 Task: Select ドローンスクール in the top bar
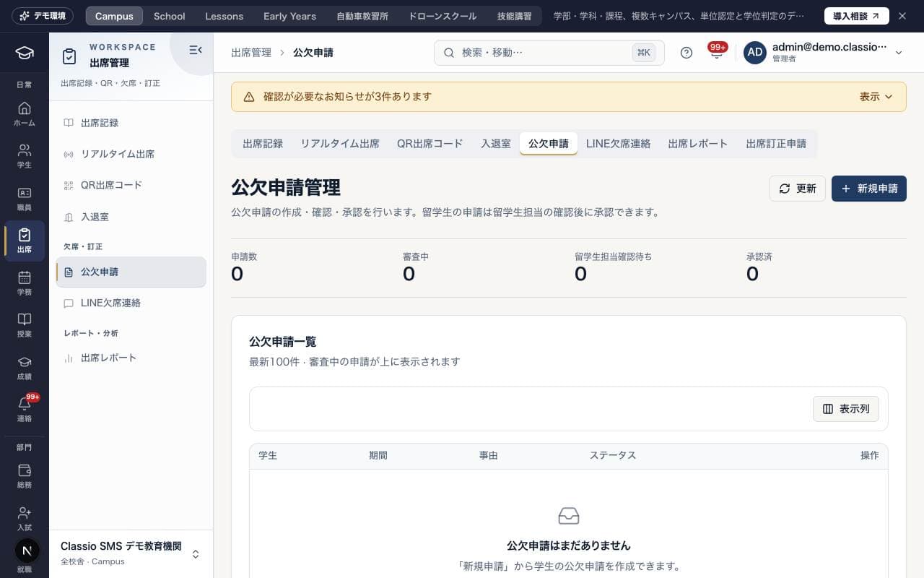[443, 16]
